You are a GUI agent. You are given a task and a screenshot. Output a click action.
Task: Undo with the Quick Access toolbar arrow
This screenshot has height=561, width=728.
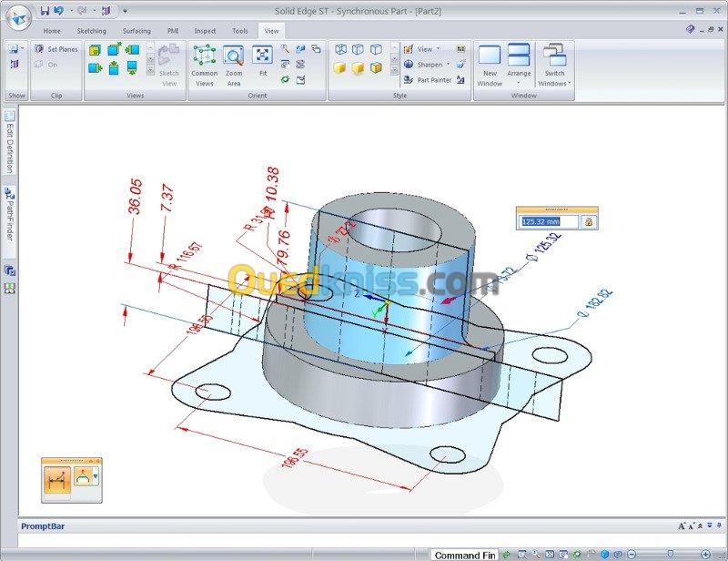tap(59, 11)
